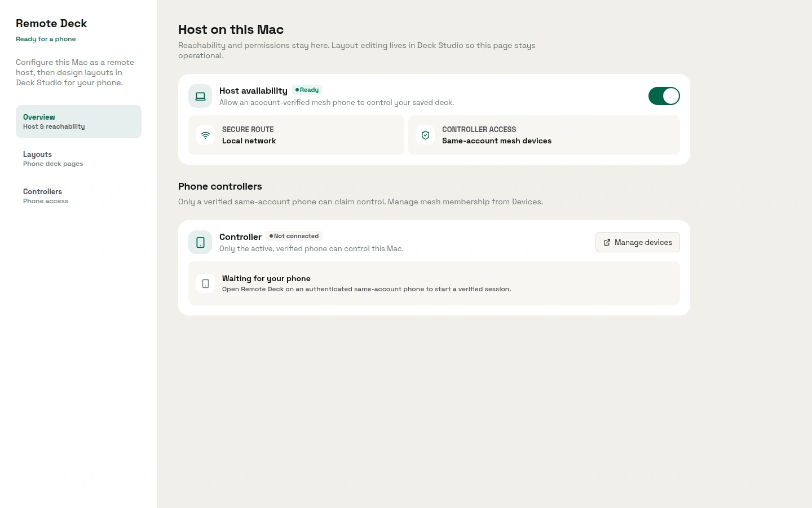Click the laptop icon beside Host availability
This screenshot has width=812, height=508.
200,97
